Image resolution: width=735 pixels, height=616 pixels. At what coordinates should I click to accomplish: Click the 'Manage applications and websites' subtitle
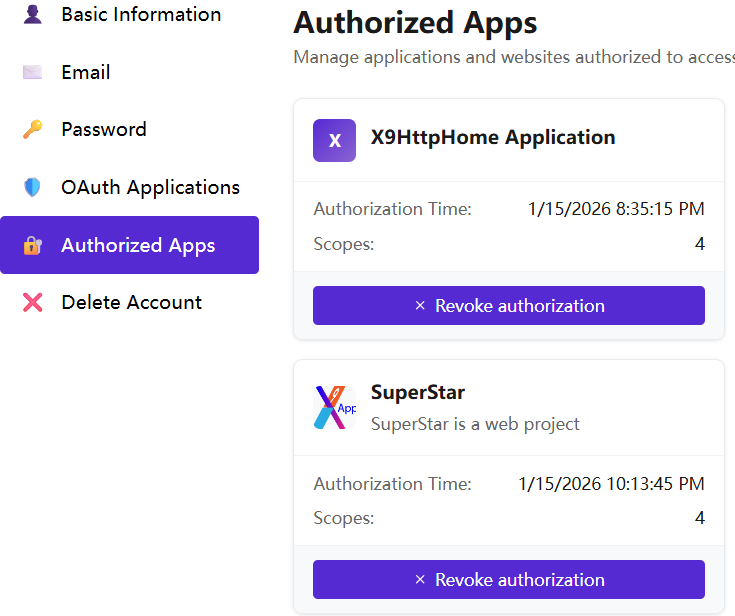pyautogui.click(x=514, y=57)
